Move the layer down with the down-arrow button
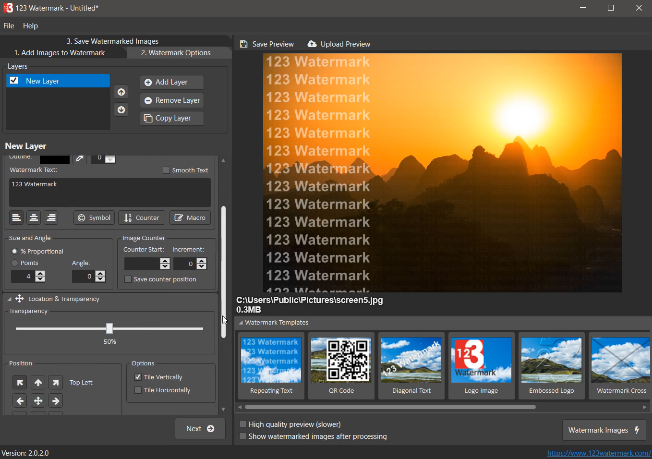 click(121, 110)
